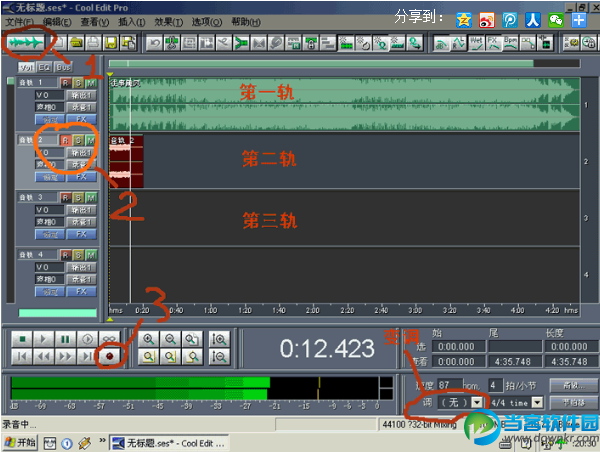The width and height of the screenshot is (600, 452).
Task: Click the Stop button
Action: pos(22,339)
